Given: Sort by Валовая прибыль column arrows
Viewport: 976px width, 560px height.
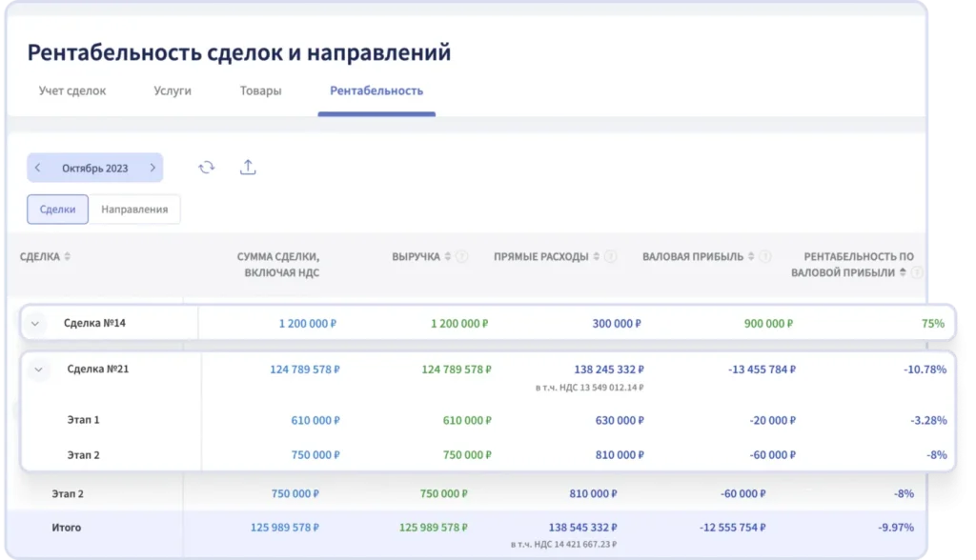Looking at the screenshot, I should tap(751, 256).
